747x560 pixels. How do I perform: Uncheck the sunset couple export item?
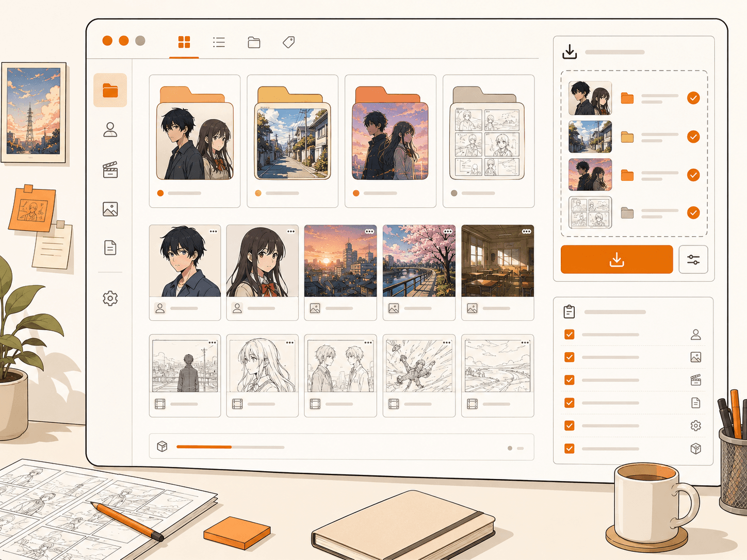pyautogui.click(x=693, y=175)
